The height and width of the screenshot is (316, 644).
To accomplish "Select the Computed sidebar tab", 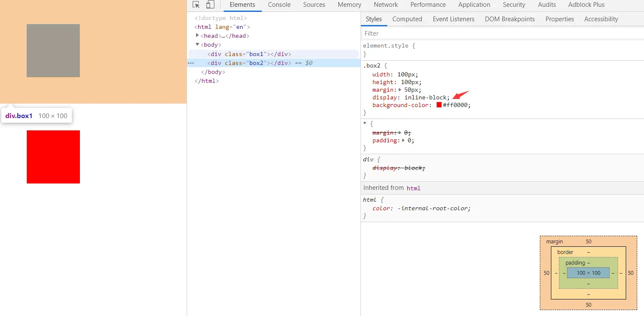I will [407, 19].
